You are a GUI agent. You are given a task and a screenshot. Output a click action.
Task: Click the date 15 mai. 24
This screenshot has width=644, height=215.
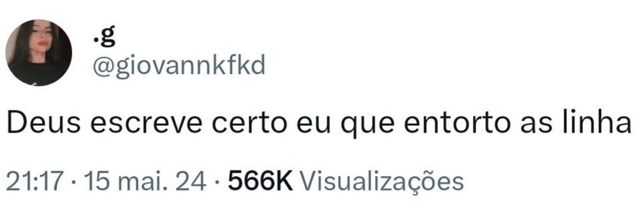[x=145, y=181]
